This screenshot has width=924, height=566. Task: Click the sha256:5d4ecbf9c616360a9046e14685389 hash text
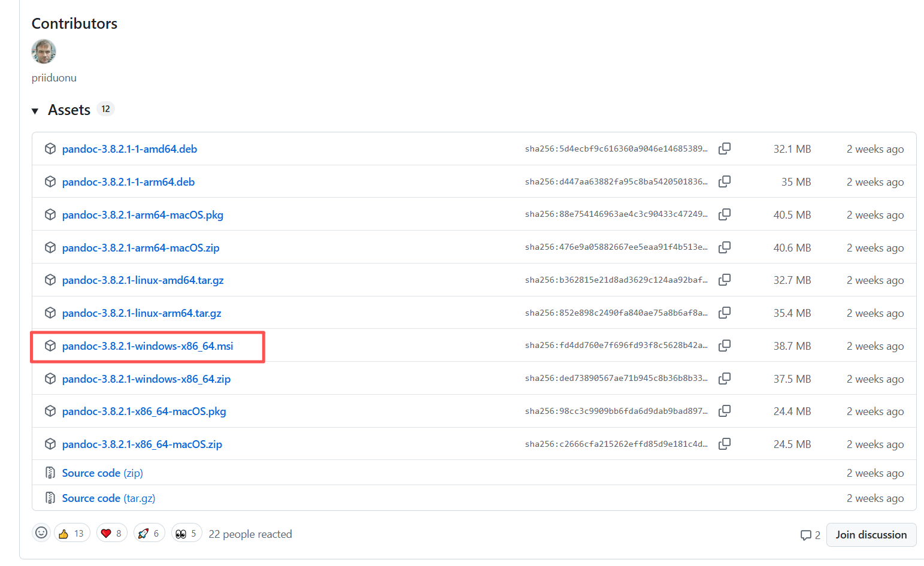point(616,149)
